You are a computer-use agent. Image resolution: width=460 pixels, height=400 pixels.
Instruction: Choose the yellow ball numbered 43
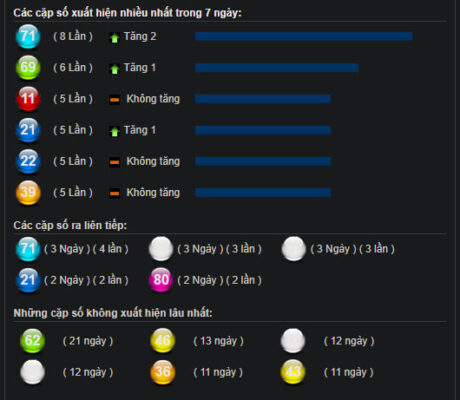293,372
